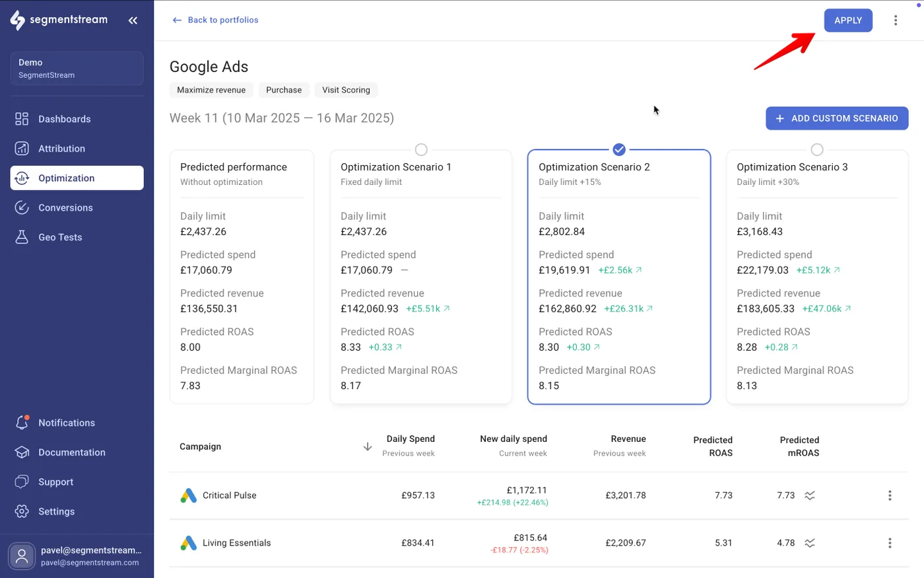The width and height of the screenshot is (924, 578).
Task: Toggle the checked Optimization Scenario 2 selector
Action: pos(619,150)
